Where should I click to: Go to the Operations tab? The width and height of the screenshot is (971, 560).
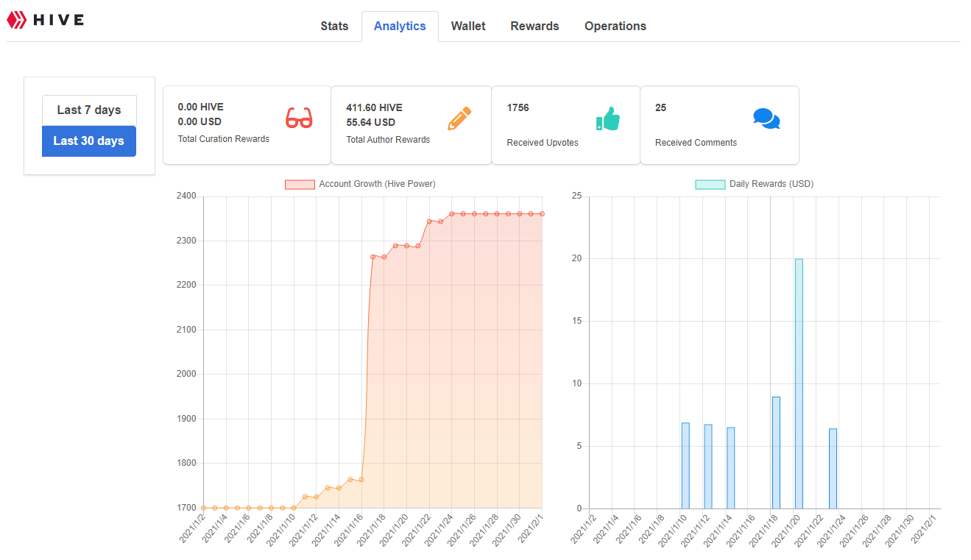point(615,26)
